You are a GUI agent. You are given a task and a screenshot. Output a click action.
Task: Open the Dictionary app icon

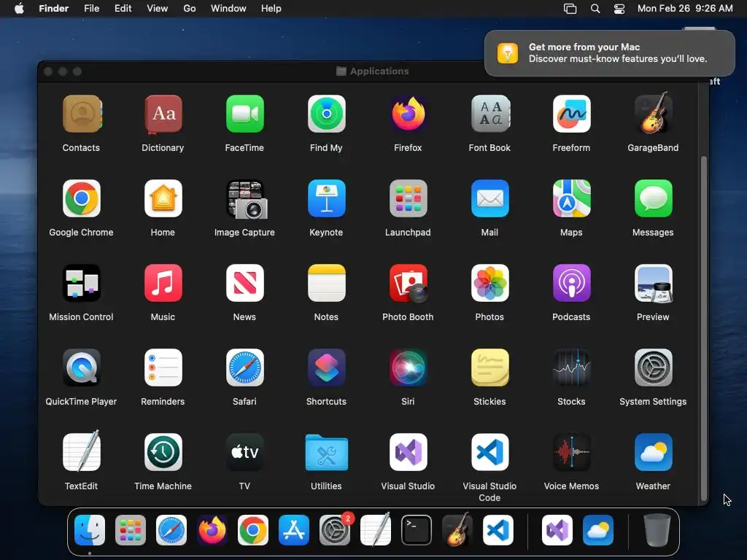163,114
